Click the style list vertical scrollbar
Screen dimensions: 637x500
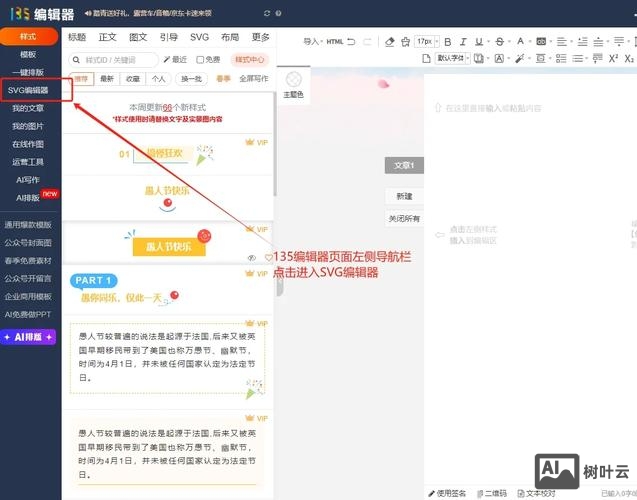click(275, 144)
